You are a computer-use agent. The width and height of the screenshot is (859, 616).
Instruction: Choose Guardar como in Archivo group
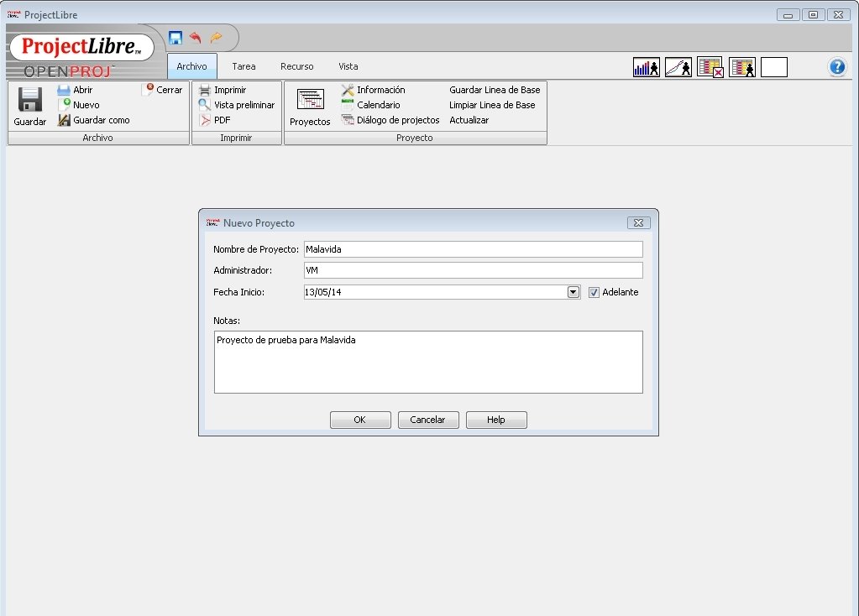94,120
